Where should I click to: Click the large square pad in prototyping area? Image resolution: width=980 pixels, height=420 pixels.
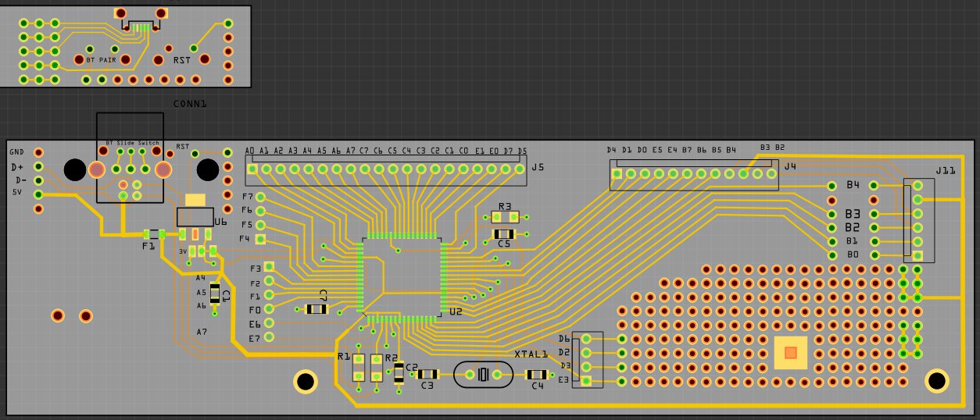(x=791, y=353)
